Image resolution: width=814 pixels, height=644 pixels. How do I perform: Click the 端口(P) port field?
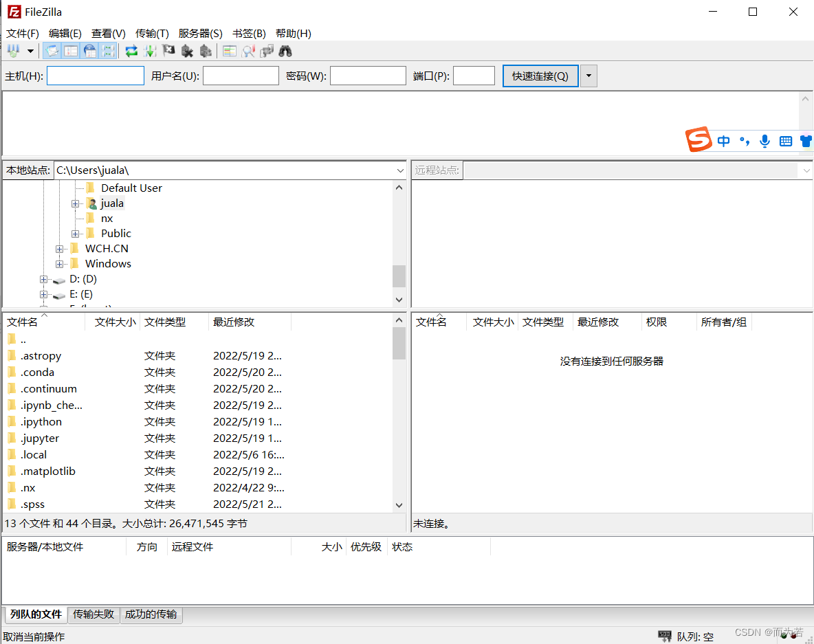[x=474, y=76]
